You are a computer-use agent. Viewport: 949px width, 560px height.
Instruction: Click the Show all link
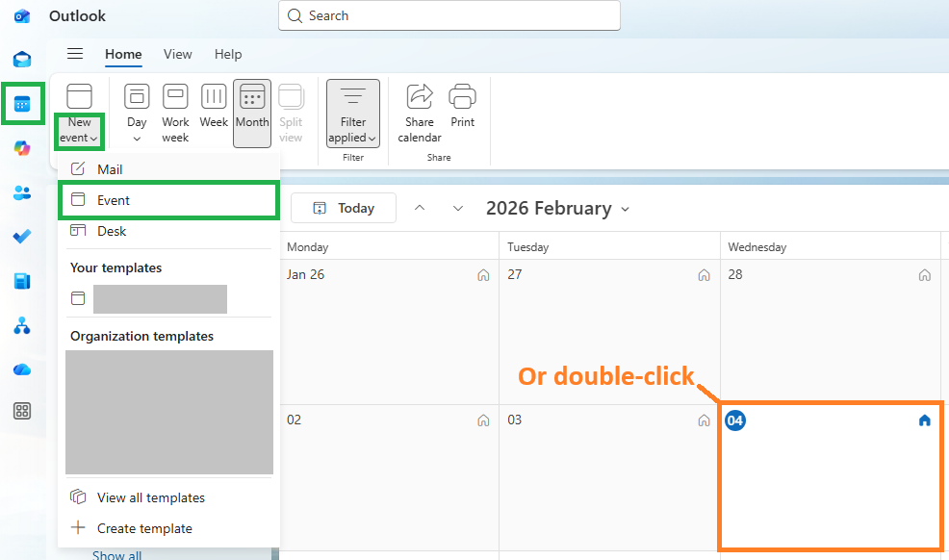(116, 554)
